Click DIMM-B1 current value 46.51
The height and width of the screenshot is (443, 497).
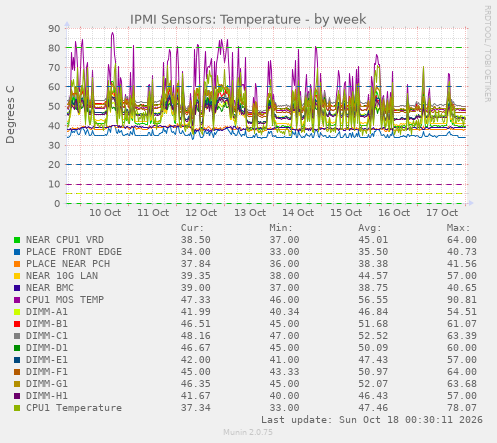[196, 324]
